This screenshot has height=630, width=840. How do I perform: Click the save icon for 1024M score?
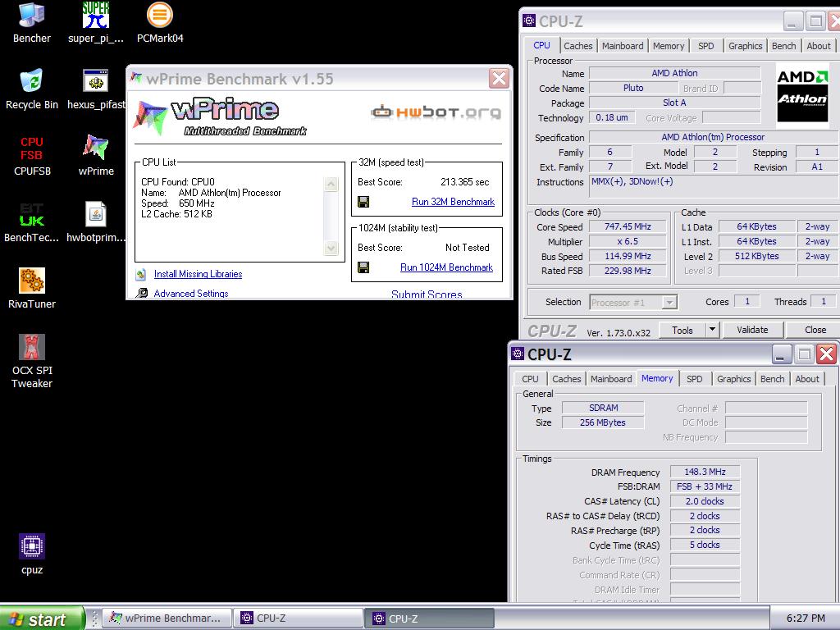point(363,267)
